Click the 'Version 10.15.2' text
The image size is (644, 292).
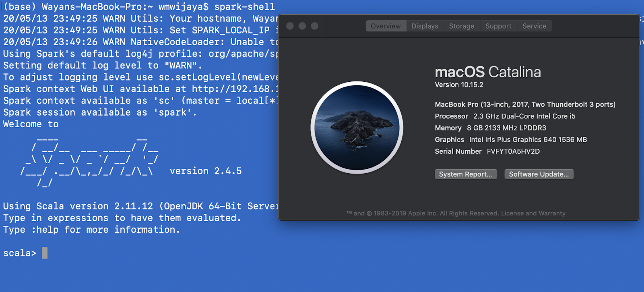(459, 85)
